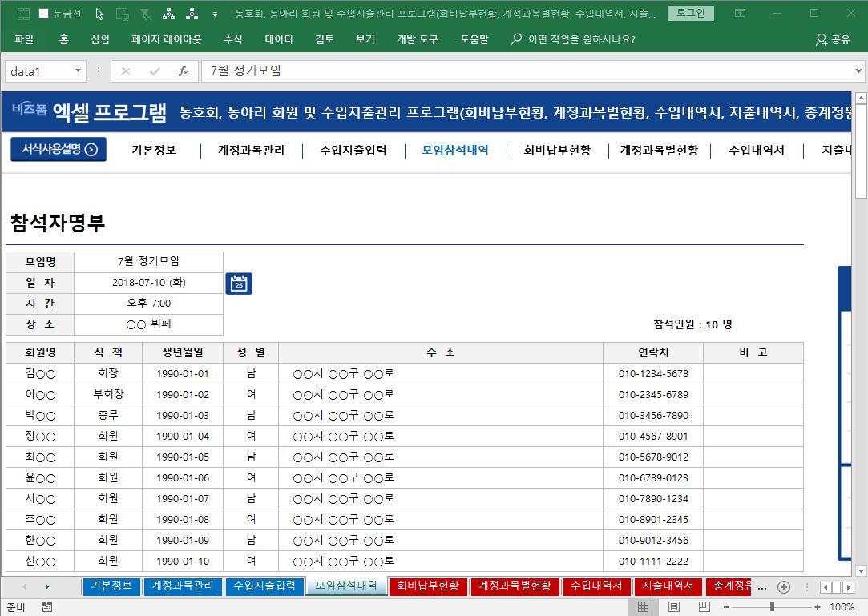Screen dimensions: 868x616
Task: Select Normal view icon in status bar
Action: (643, 607)
